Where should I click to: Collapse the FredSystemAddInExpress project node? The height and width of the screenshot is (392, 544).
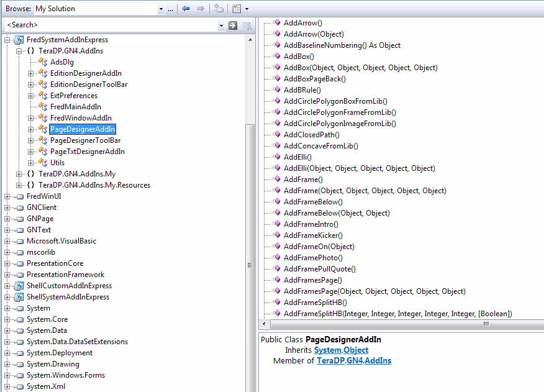pos(7,40)
